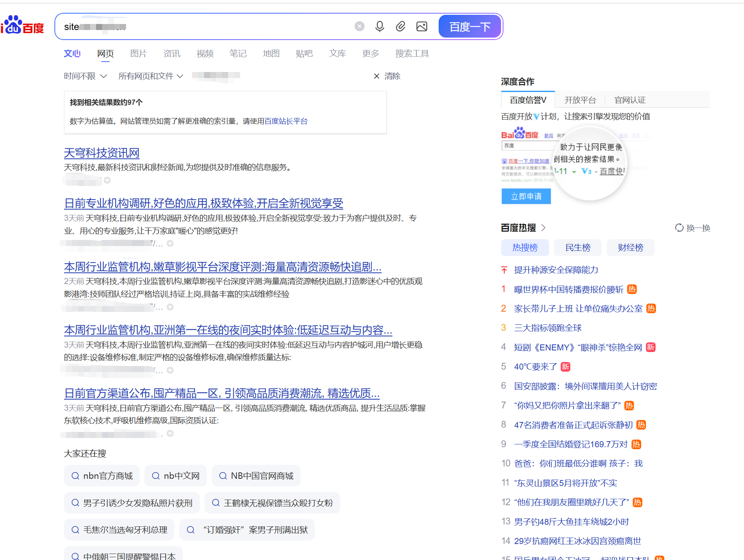The height and width of the screenshot is (560, 744).
Task: Select the 民生榜 tab
Action: pos(578,248)
